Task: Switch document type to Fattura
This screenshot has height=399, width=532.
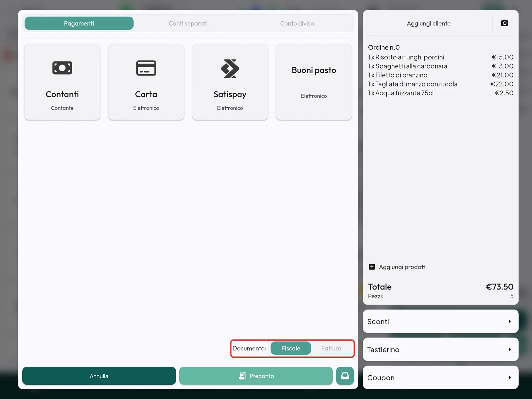Action: coord(331,348)
